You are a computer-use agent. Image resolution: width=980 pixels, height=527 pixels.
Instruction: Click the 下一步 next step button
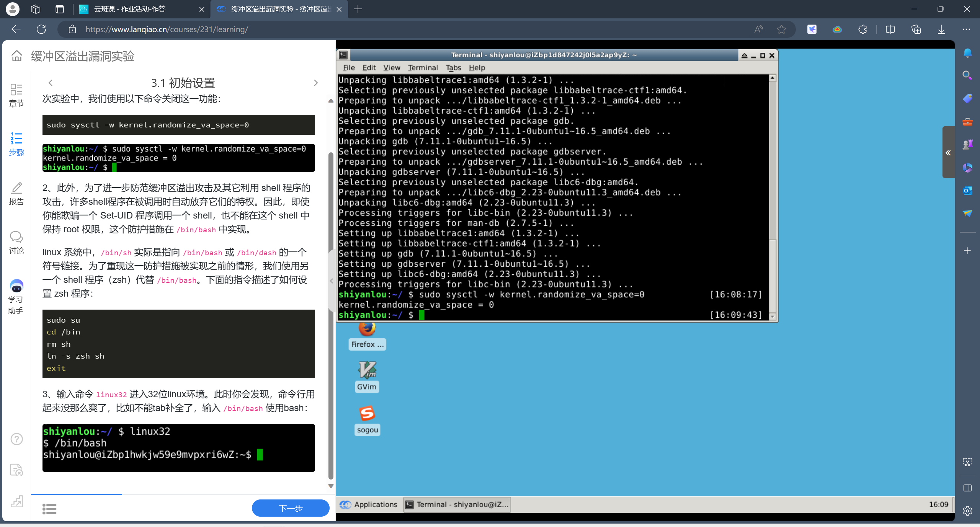point(290,508)
